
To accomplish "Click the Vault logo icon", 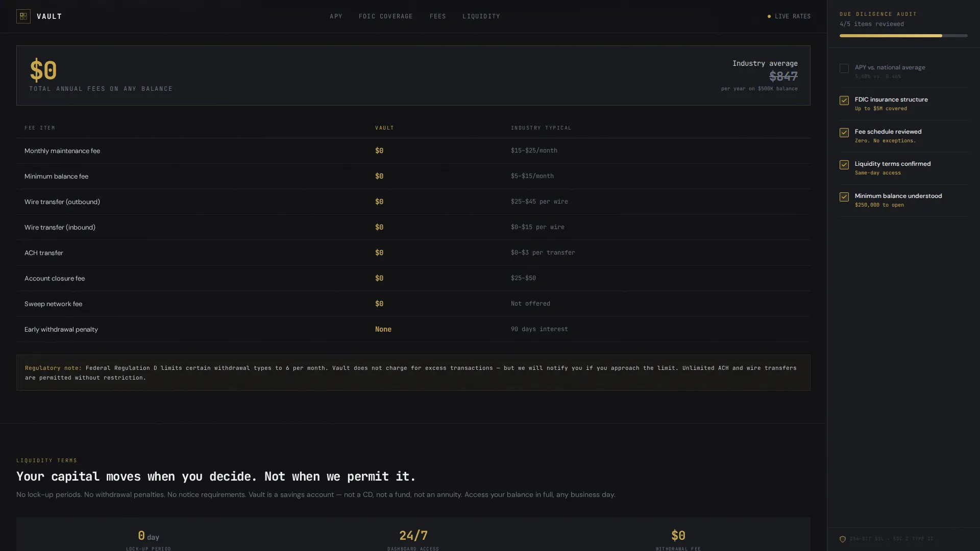I will [23, 16].
